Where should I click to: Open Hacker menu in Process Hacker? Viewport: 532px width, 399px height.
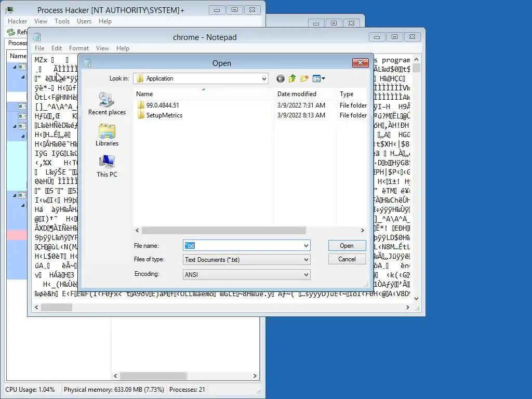[17, 21]
